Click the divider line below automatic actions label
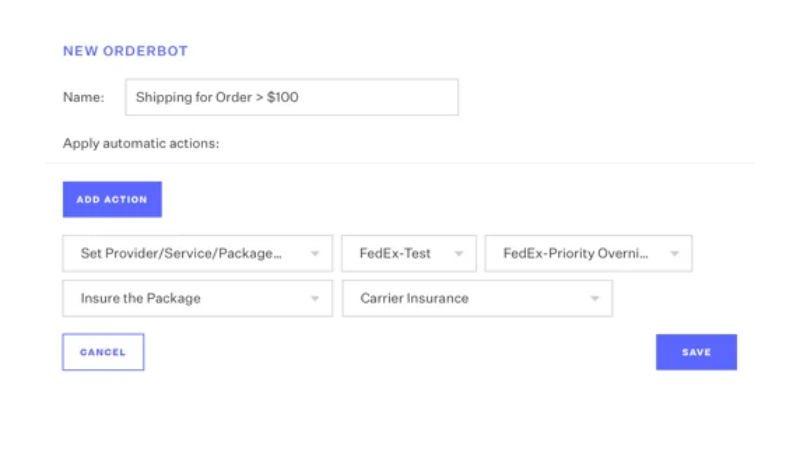 click(400, 163)
